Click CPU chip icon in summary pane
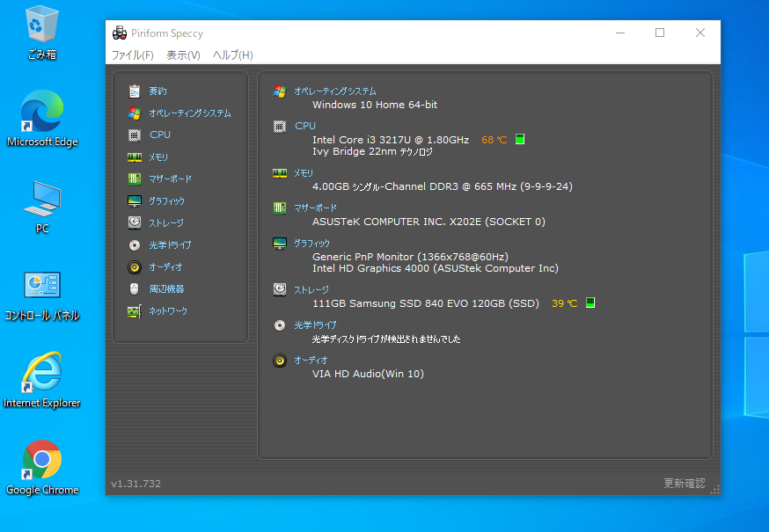The image size is (769, 532). 280,127
